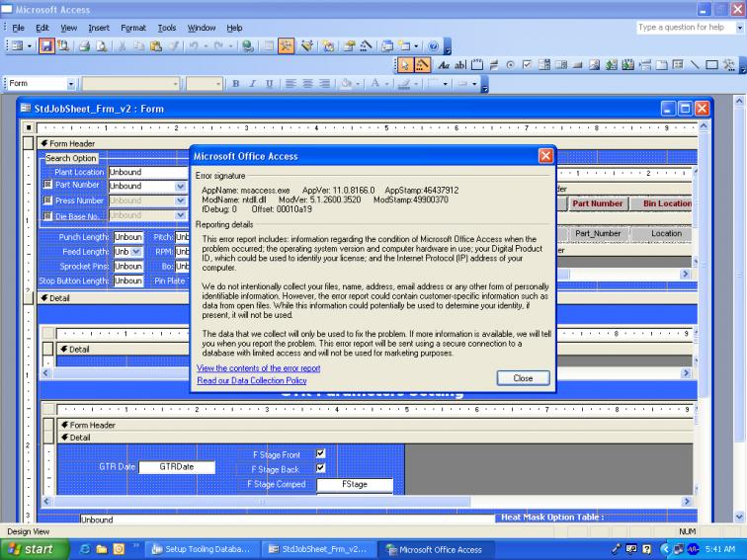The image size is (747, 560).
Task: Open the Properties icon in main toolbar
Action: 349,46
